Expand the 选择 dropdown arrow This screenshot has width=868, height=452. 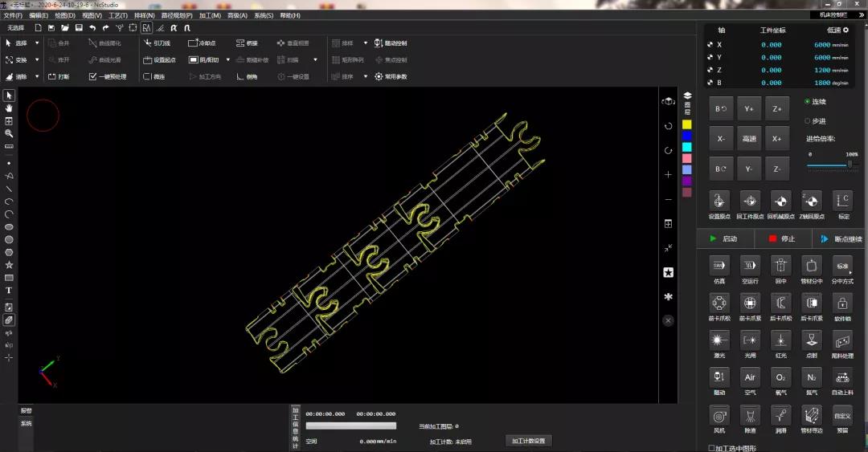tap(36, 43)
